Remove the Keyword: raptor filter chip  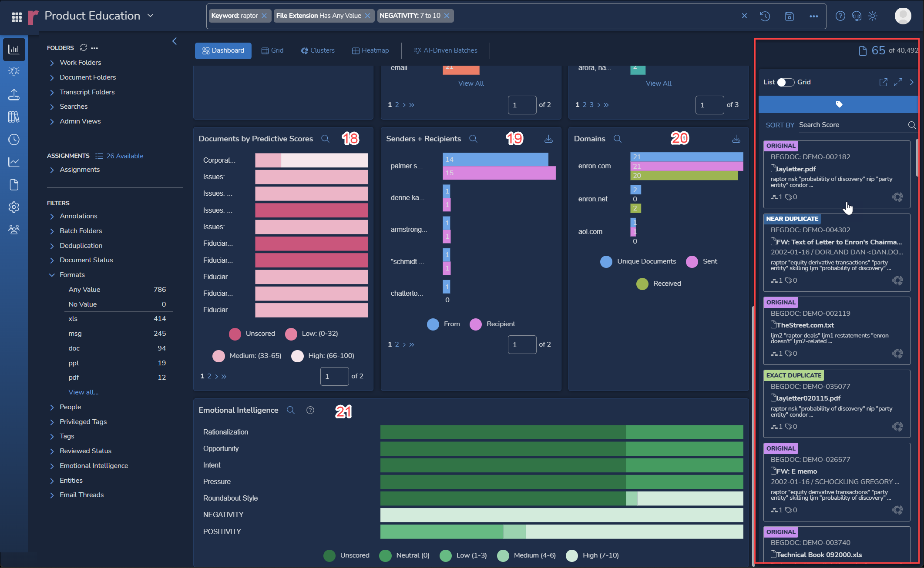tap(264, 16)
